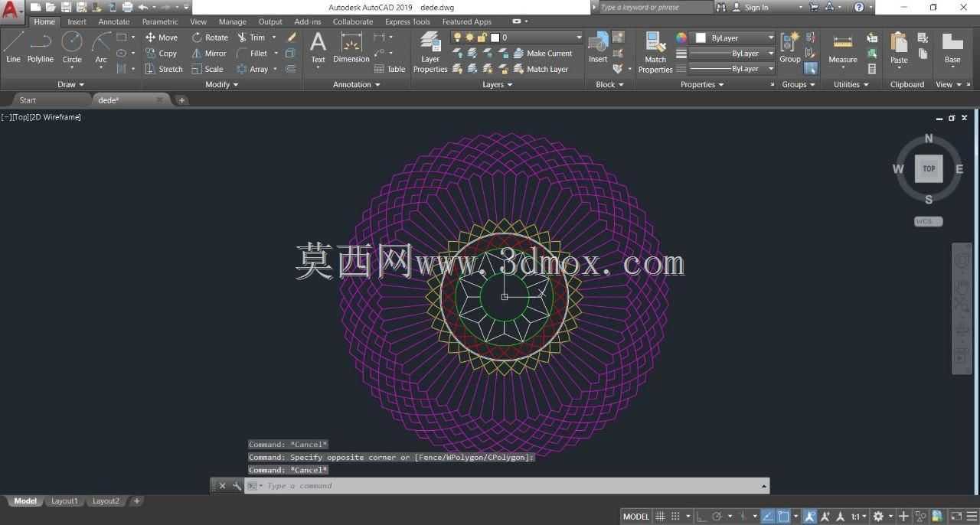Click Sign In

click(x=750, y=7)
